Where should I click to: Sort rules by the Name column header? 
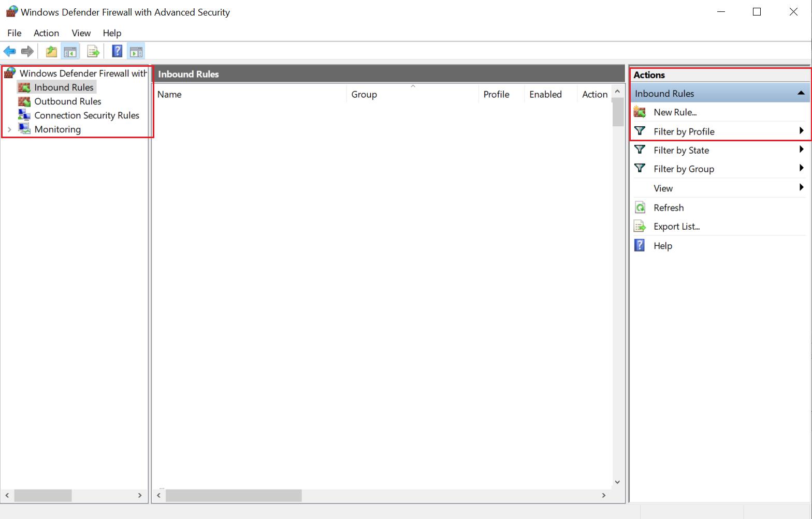169,94
